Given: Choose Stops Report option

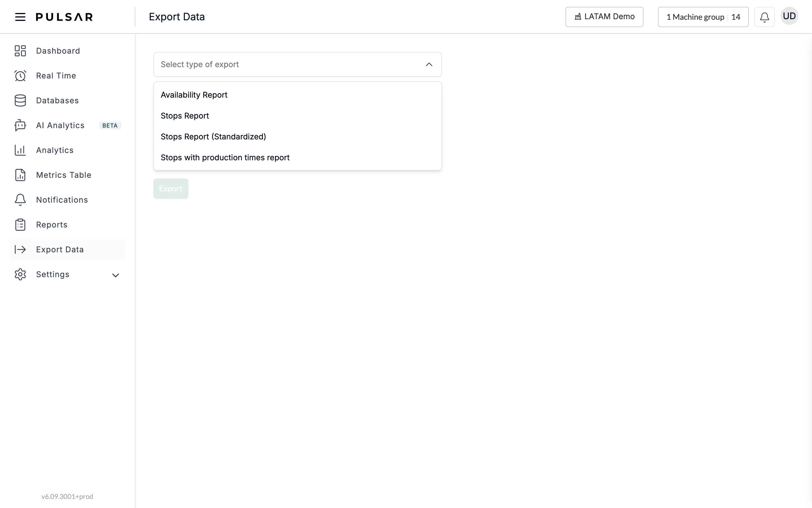Looking at the screenshot, I should click(x=298, y=116).
